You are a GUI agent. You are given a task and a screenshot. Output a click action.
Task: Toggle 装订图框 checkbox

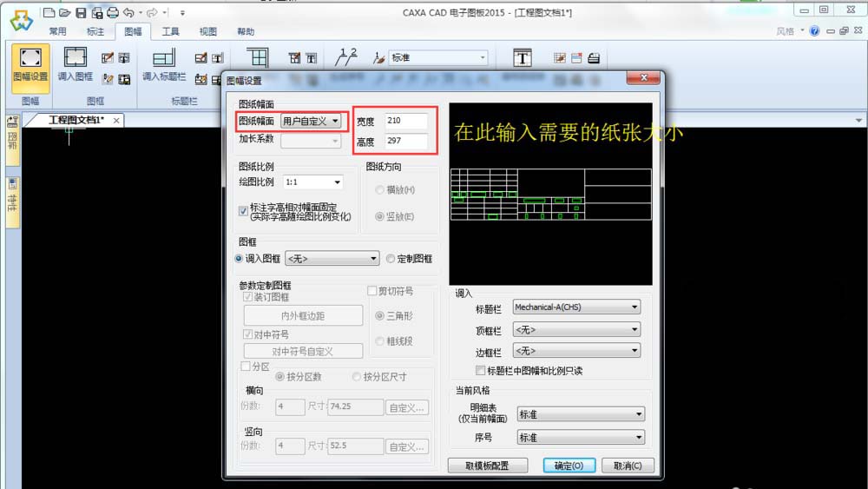248,297
